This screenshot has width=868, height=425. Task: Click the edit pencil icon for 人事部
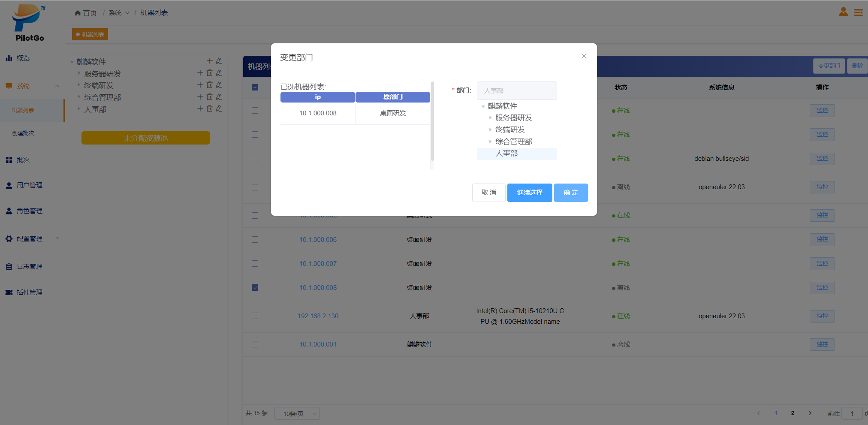pyautogui.click(x=219, y=109)
